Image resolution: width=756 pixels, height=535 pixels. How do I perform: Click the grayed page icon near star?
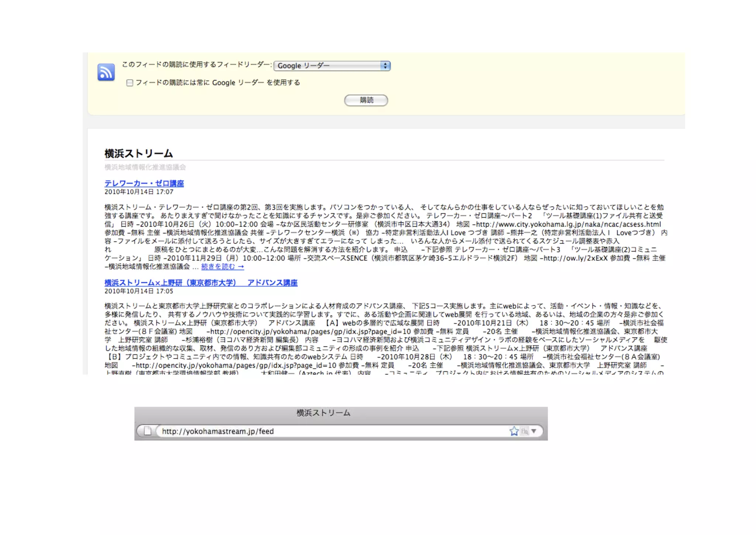[x=525, y=431]
